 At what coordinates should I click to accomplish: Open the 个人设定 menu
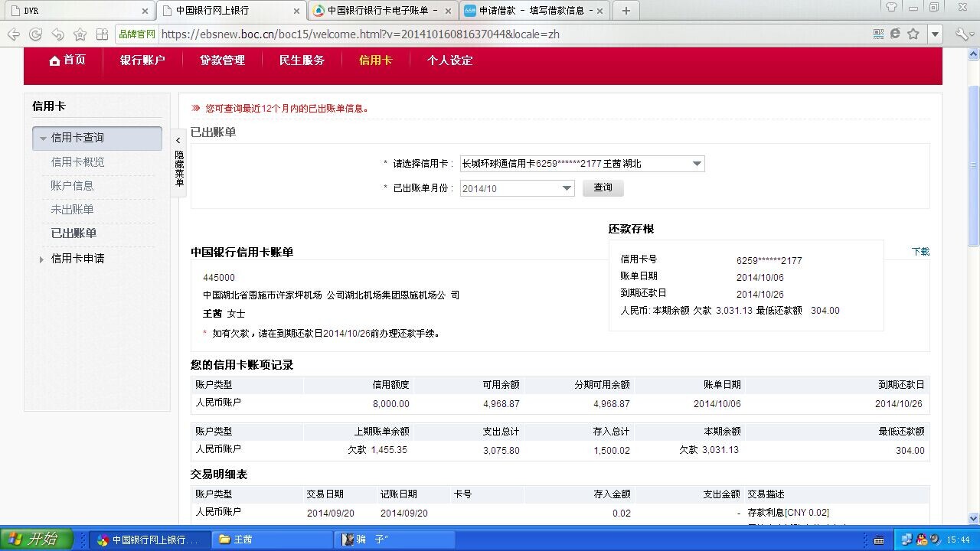(449, 60)
